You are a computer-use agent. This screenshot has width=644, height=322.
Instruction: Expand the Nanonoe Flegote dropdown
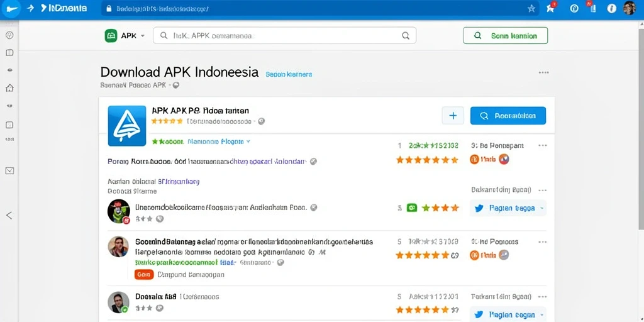248,142
